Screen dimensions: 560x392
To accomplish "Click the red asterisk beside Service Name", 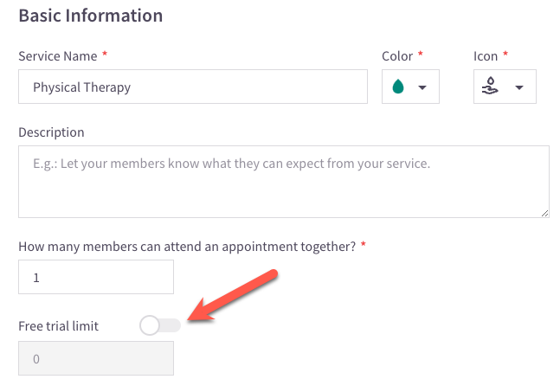I will pyautogui.click(x=105, y=54).
